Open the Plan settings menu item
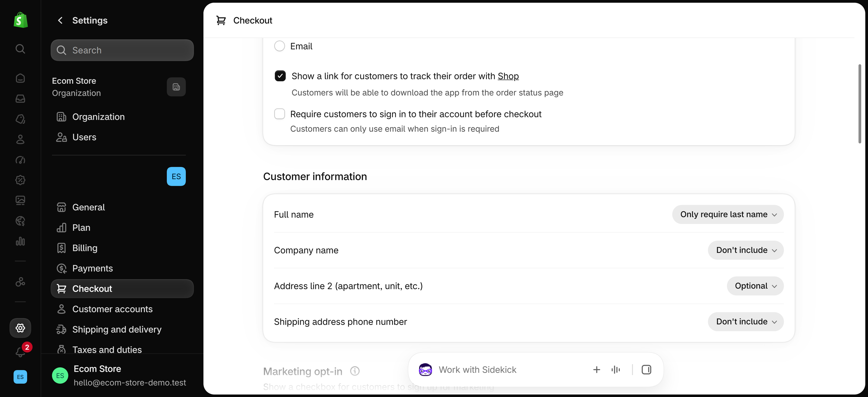The height and width of the screenshot is (397, 868). coord(122,228)
